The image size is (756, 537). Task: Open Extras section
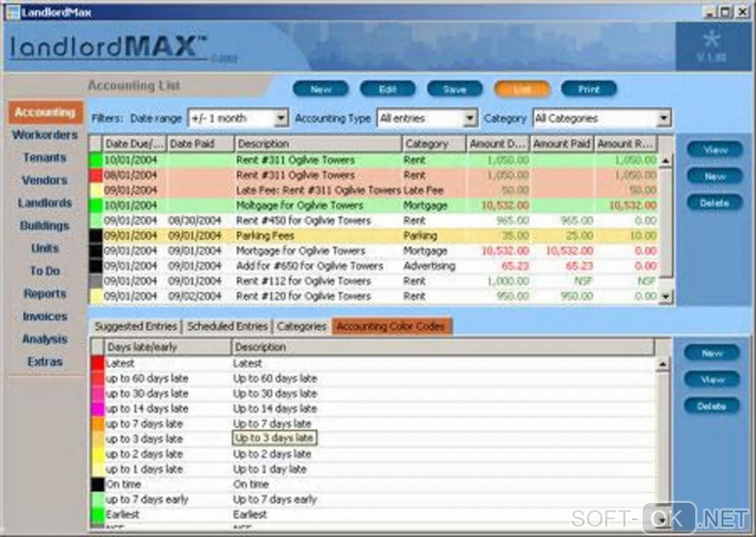(45, 361)
